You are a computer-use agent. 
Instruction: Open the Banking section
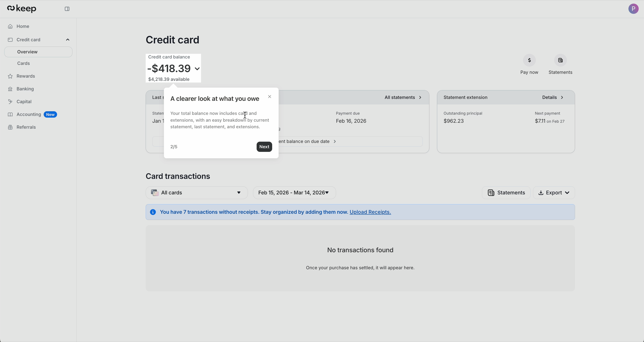pyautogui.click(x=25, y=89)
